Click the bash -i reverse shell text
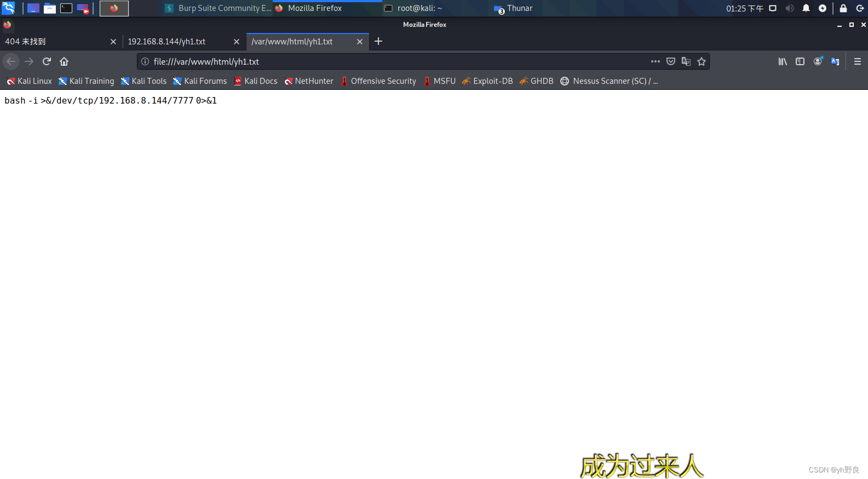This screenshot has width=868, height=479. coord(111,101)
